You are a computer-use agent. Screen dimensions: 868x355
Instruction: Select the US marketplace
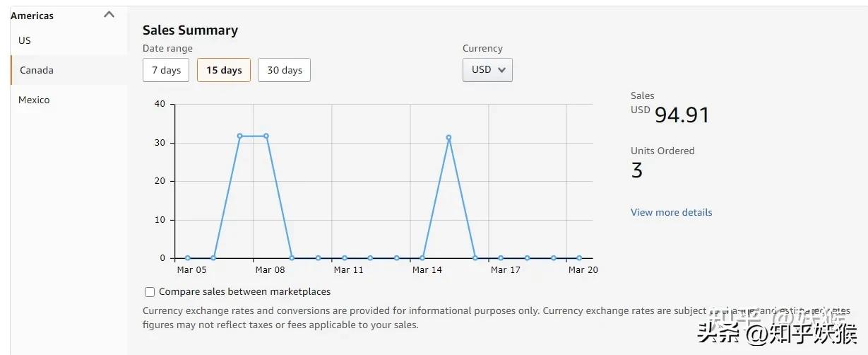[x=25, y=40]
